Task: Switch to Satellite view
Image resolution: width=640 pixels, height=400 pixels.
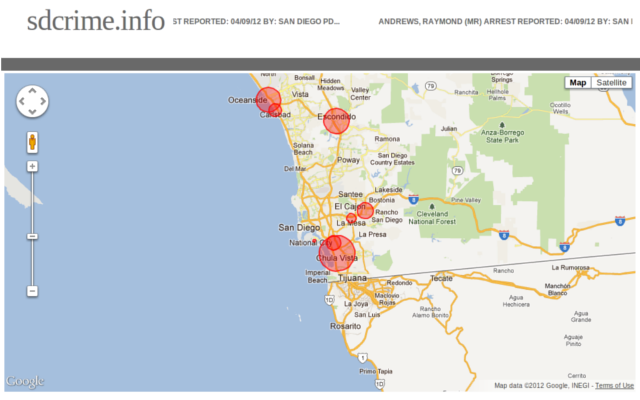Action: tap(611, 82)
